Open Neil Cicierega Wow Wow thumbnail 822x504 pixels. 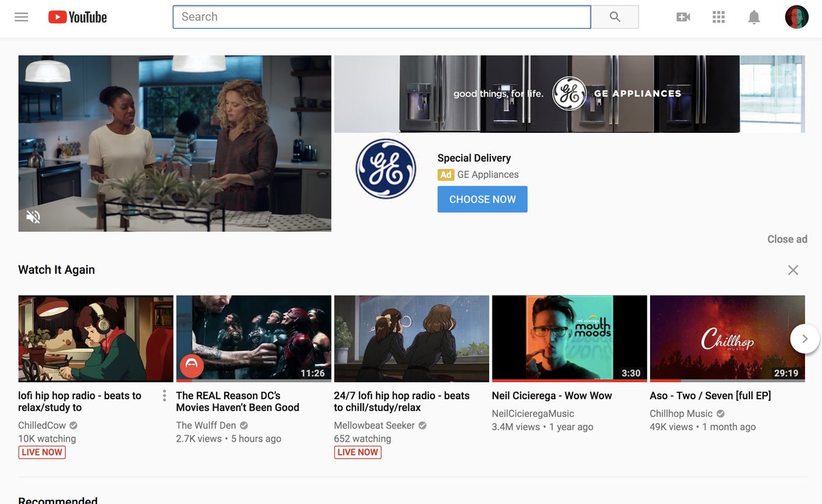[x=569, y=338]
